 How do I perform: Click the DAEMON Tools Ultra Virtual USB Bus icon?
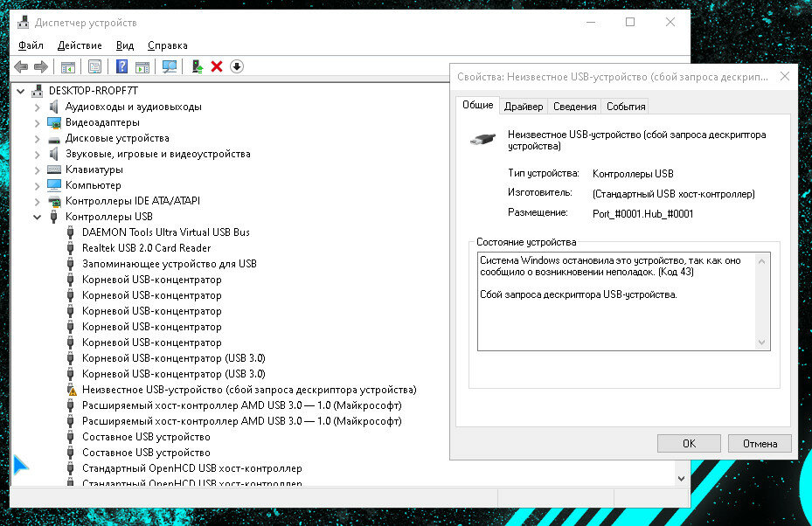[71, 232]
